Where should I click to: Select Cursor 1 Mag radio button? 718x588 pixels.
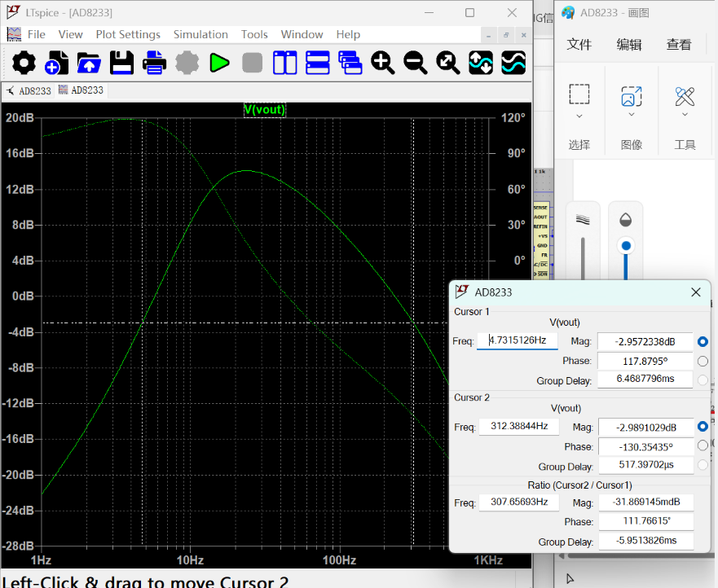(x=703, y=341)
